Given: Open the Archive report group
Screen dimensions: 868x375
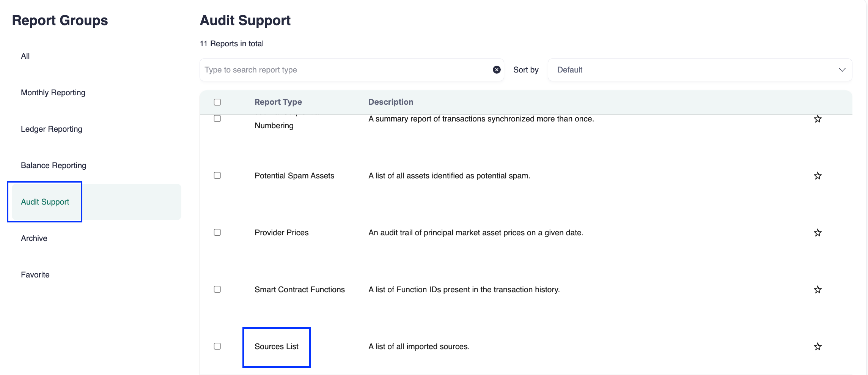Looking at the screenshot, I should click(34, 238).
